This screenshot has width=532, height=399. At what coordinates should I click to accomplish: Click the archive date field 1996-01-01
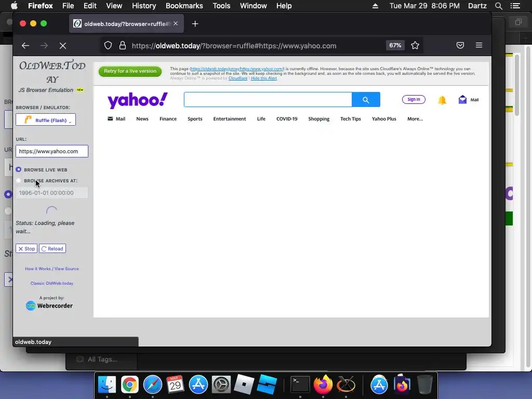pyautogui.click(x=52, y=193)
